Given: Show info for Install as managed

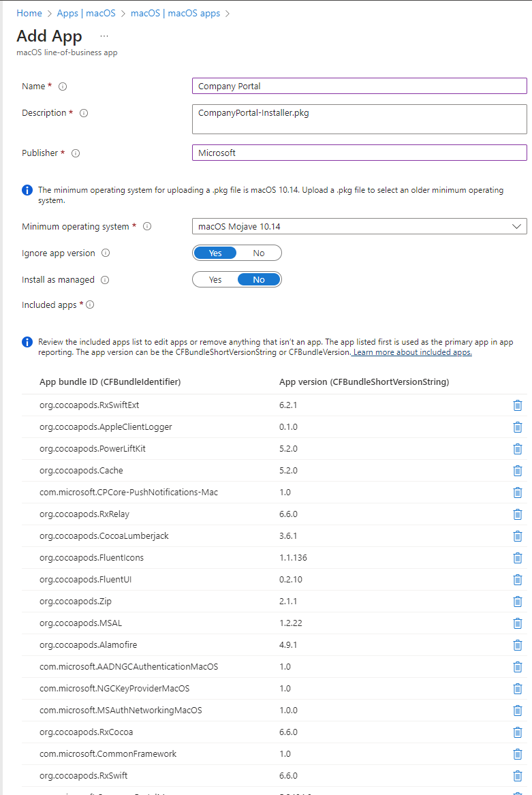Looking at the screenshot, I should coord(105,280).
